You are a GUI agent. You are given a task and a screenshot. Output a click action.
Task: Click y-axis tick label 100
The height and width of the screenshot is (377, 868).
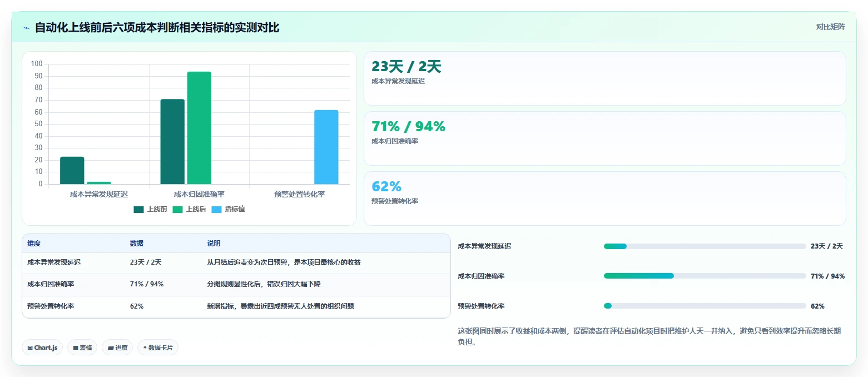[37, 64]
